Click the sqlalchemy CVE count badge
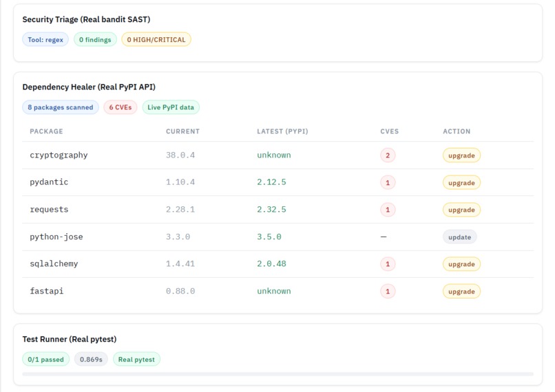555x392 pixels. pos(388,264)
